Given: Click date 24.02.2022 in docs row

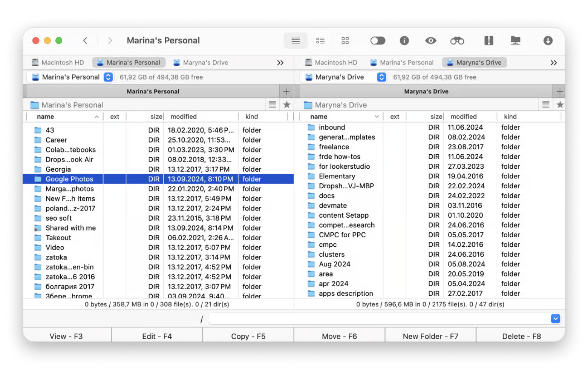Looking at the screenshot, I should (466, 196).
